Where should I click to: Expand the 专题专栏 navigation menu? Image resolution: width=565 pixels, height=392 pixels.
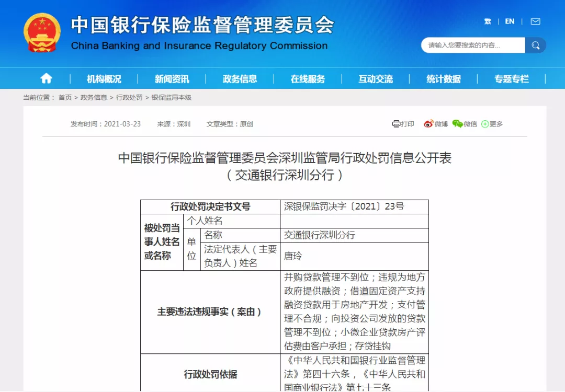click(x=511, y=78)
